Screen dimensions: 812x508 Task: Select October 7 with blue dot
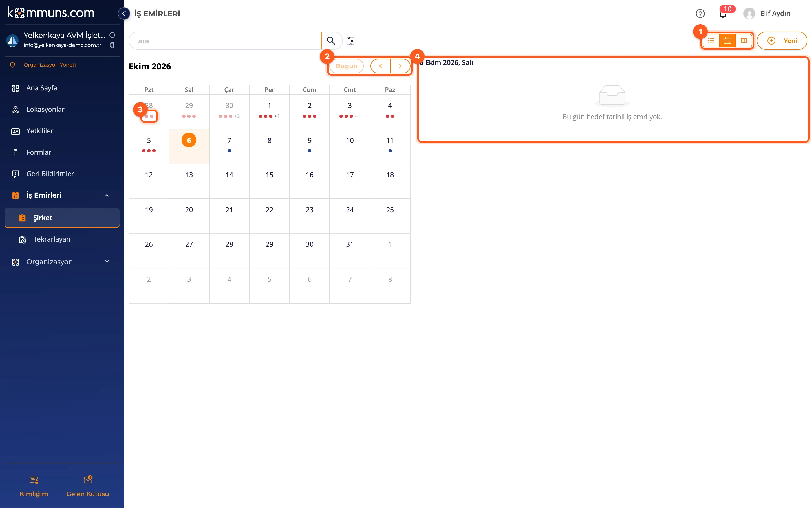[229, 146]
